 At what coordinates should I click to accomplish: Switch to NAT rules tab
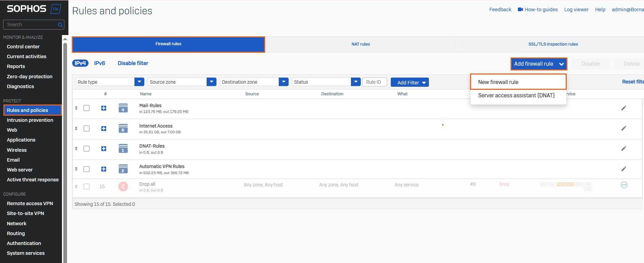click(360, 44)
